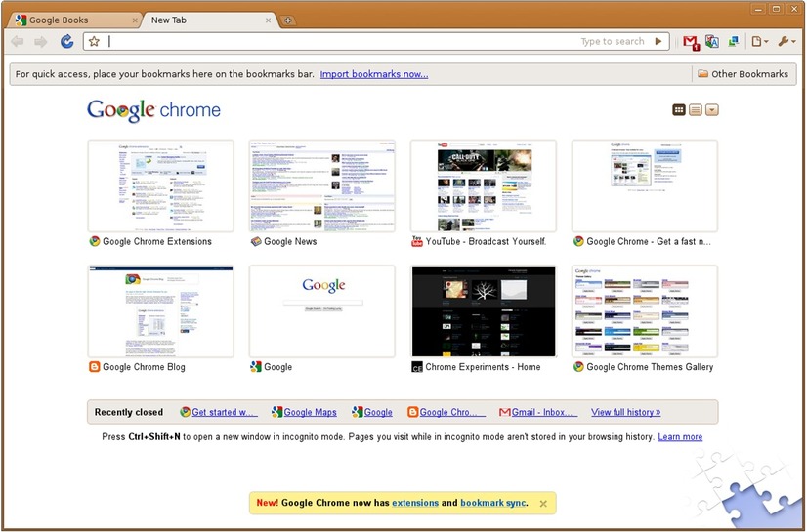Open the Page menu dropdown
The width and height of the screenshot is (807, 532).
pyautogui.click(x=760, y=42)
